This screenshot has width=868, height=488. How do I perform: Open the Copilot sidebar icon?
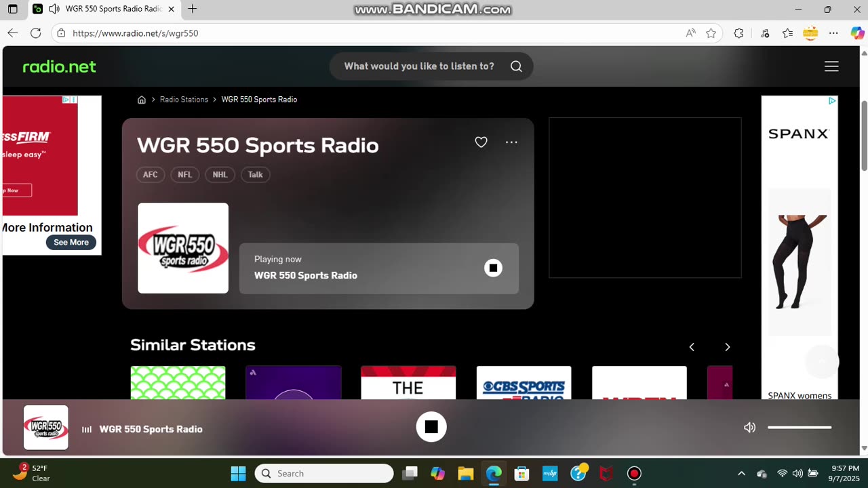pyautogui.click(x=857, y=33)
